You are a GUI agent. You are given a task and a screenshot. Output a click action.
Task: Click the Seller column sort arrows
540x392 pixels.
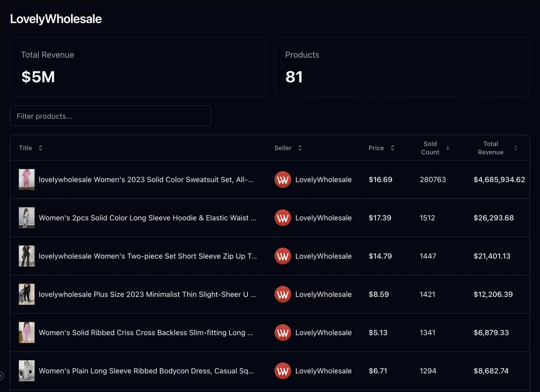[300, 148]
